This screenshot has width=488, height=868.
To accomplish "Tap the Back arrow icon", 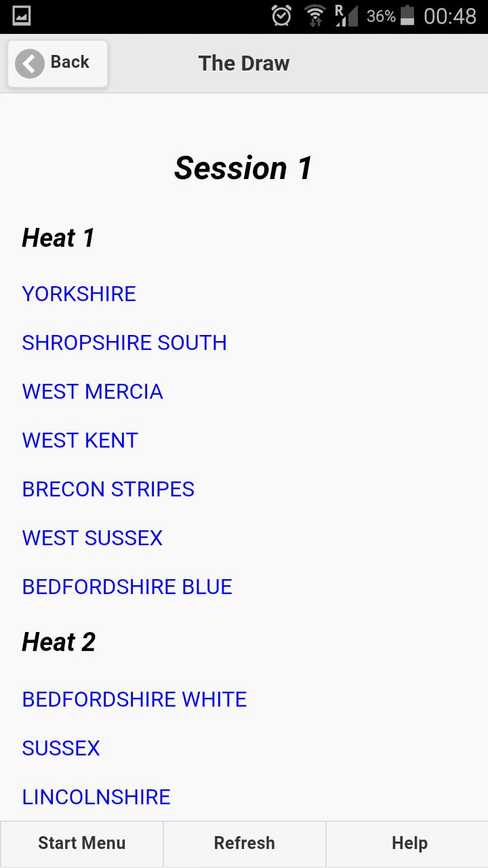I will [x=30, y=64].
